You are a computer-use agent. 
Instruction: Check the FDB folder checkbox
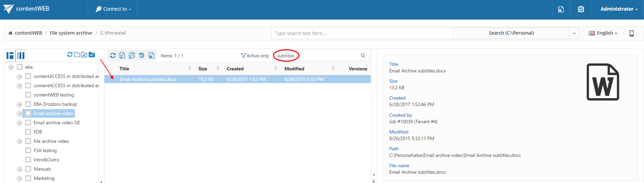click(x=28, y=132)
